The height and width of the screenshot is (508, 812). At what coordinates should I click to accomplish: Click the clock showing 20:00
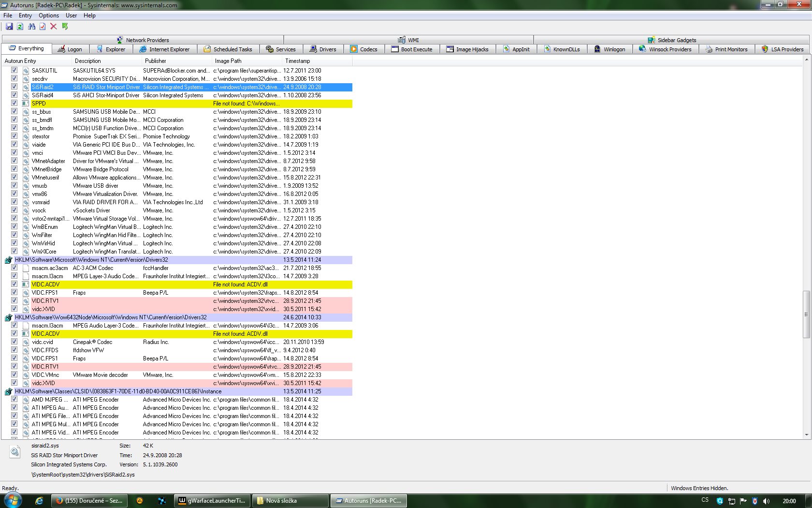789,501
